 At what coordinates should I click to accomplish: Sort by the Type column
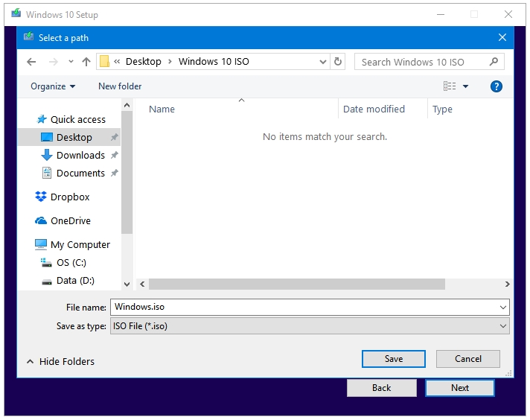[x=442, y=109]
